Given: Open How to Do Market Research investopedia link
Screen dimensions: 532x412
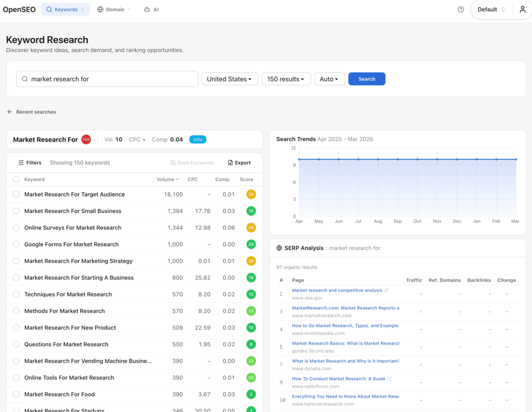Looking at the screenshot, I should (x=345, y=326).
